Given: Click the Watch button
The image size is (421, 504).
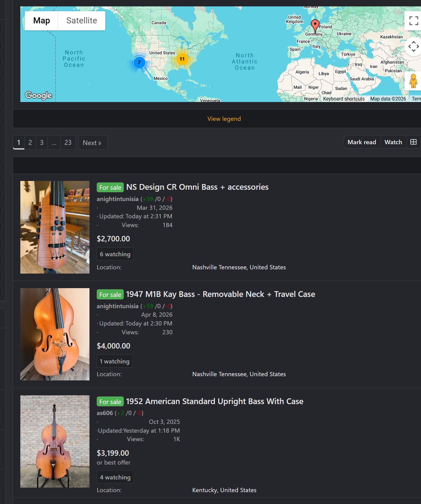Looking at the screenshot, I should point(393,142).
